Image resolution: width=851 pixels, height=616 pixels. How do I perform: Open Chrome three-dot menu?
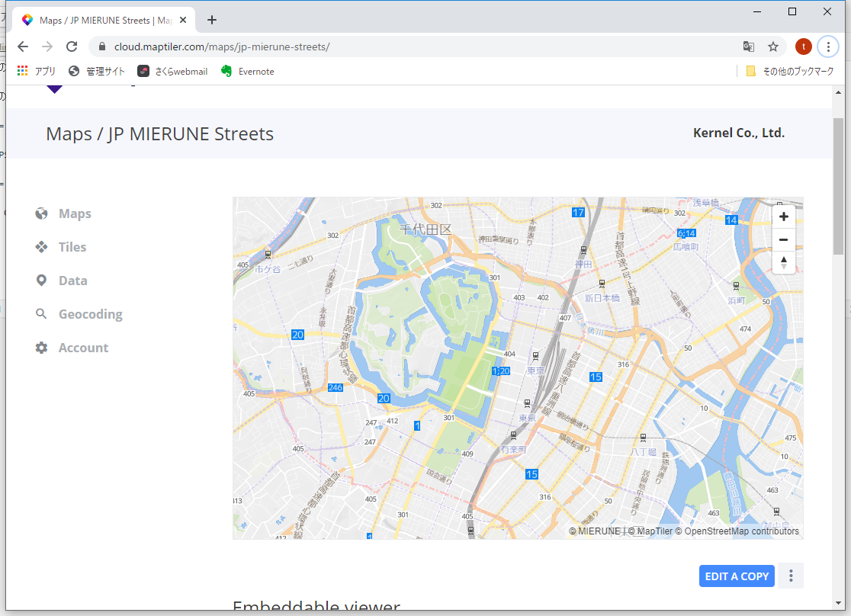click(828, 47)
